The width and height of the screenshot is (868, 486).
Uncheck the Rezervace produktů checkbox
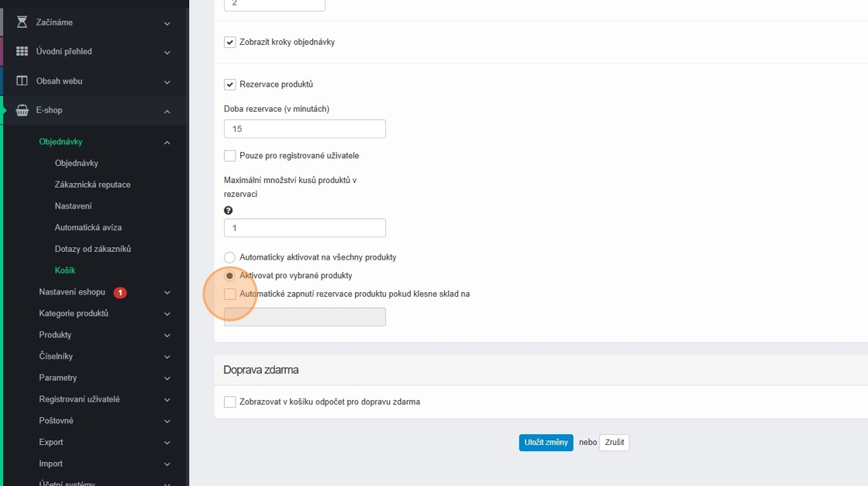(230, 84)
